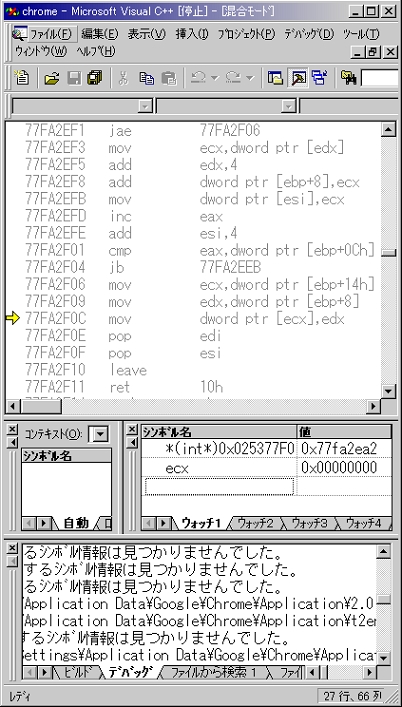Switch to the ウォッチ4 tab

(364, 523)
